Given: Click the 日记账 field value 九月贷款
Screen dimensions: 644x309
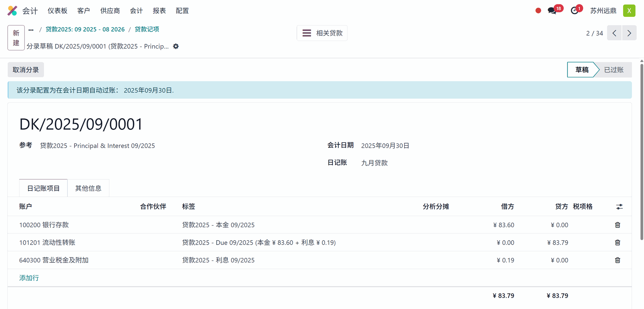Looking at the screenshot, I should coord(374,163).
